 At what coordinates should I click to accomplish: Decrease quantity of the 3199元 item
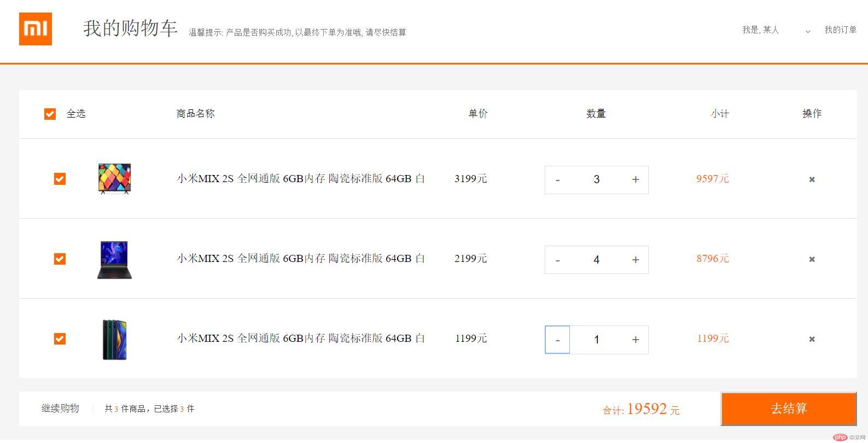click(557, 179)
